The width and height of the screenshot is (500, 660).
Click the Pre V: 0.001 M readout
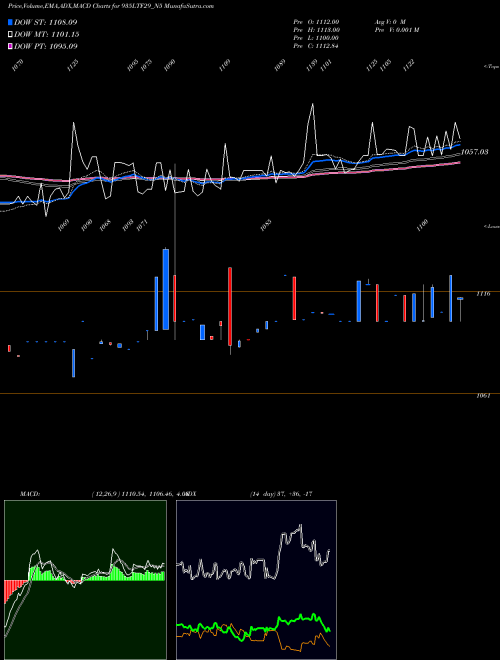click(x=396, y=30)
